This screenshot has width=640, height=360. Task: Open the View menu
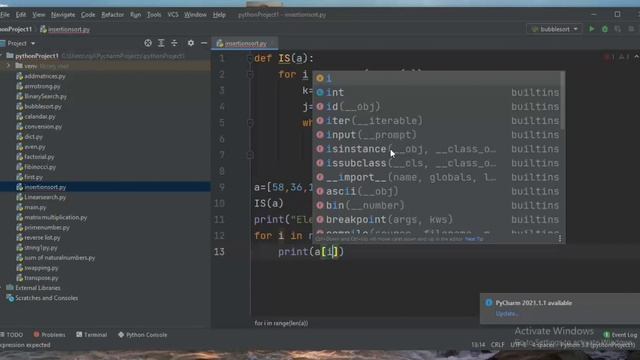click(38, 15)
